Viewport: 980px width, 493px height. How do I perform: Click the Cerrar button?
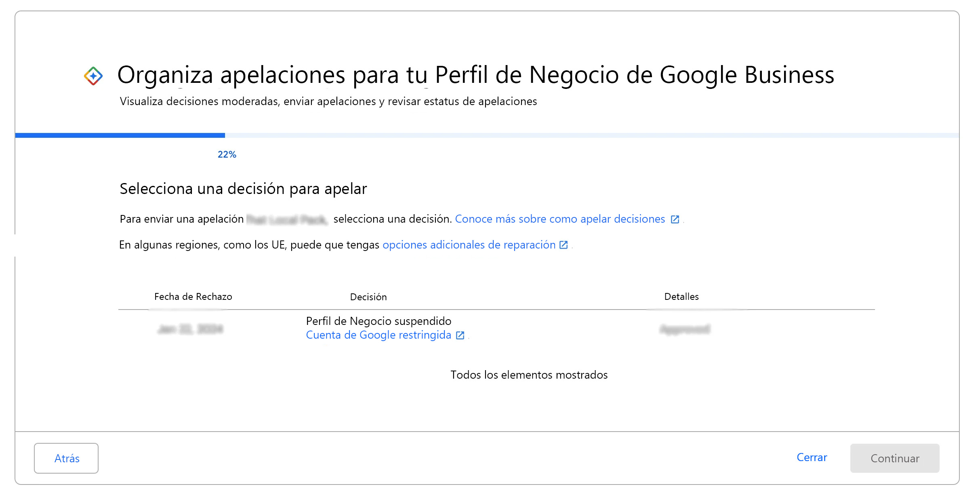pos(811,457)
